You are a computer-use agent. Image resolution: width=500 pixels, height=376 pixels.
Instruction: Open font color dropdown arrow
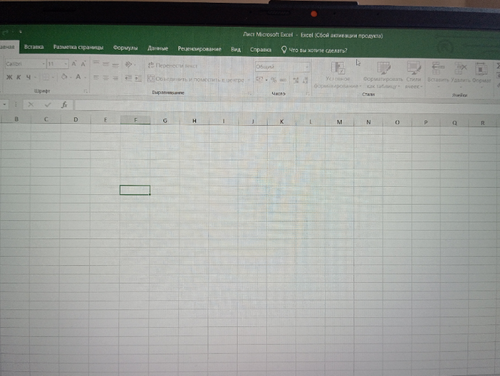point(85,77)
